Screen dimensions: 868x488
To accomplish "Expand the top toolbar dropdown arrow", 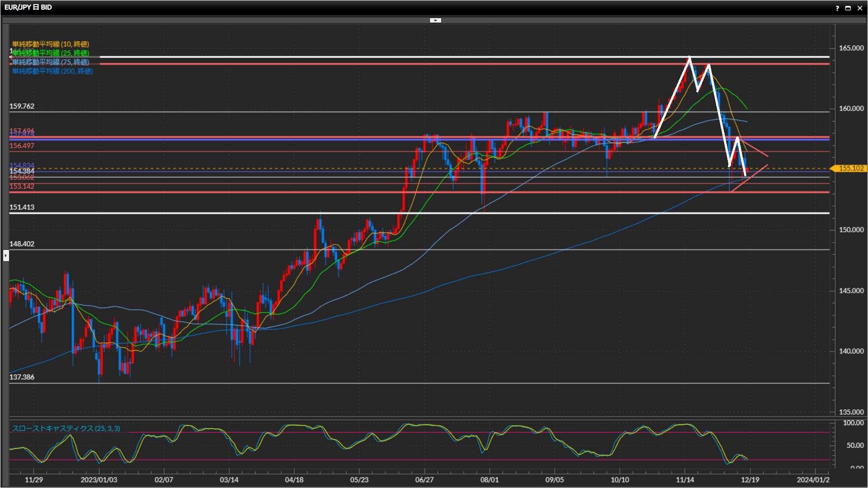I will click(435, 20).
